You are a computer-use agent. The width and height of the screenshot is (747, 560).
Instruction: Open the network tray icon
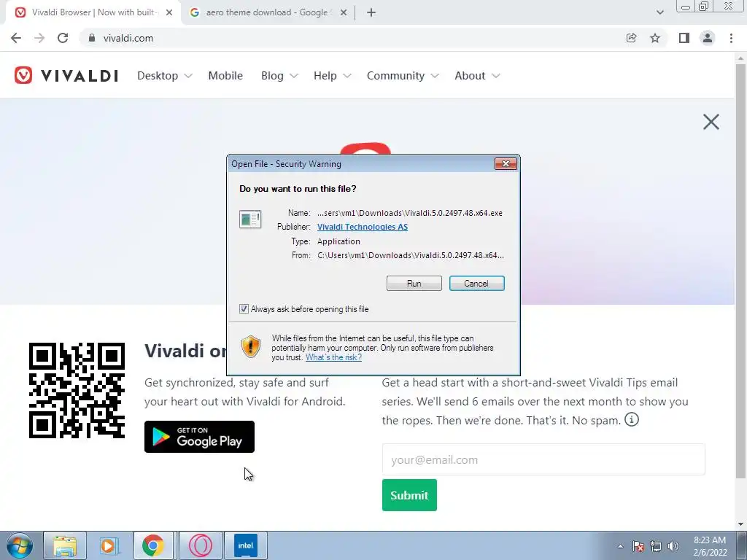pos(656,546)
